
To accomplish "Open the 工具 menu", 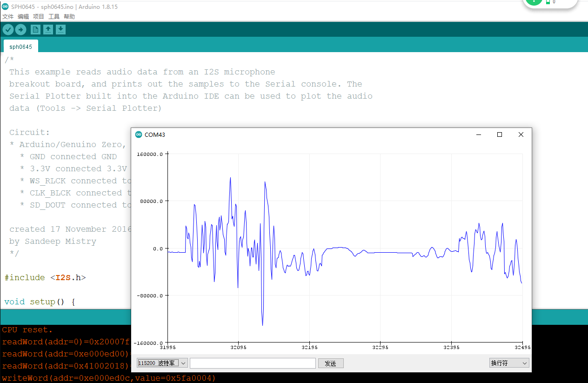I will click(x=54, y=17).
